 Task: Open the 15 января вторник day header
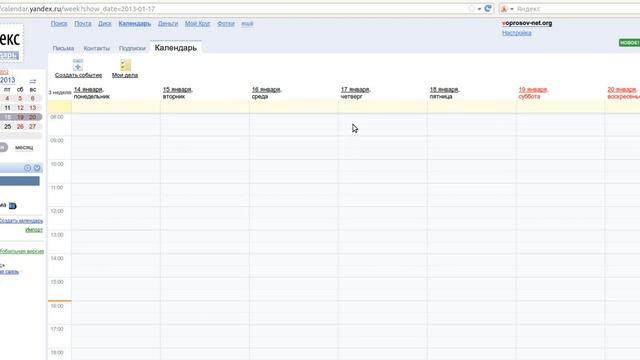pyautogui.click(x=178, y=93)
